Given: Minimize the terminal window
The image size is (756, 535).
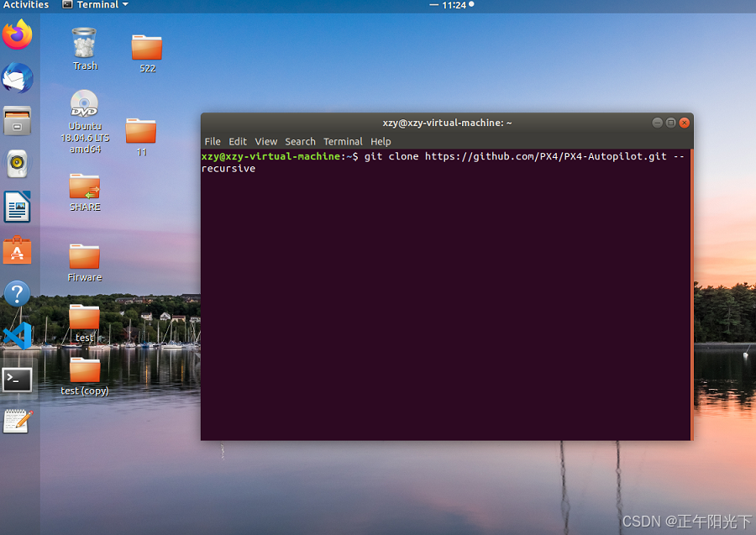Looking at the screenshot, I should tap(657, 123).
